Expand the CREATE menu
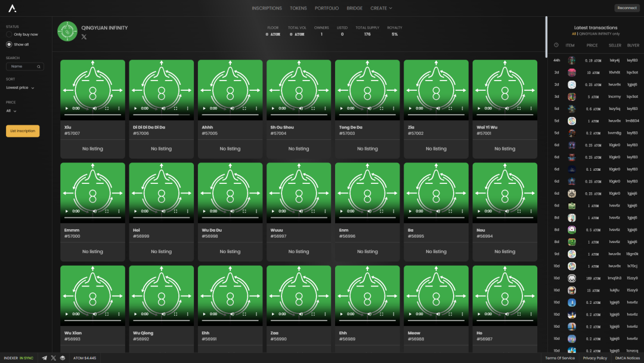644x363 pixels. point(381,8)
